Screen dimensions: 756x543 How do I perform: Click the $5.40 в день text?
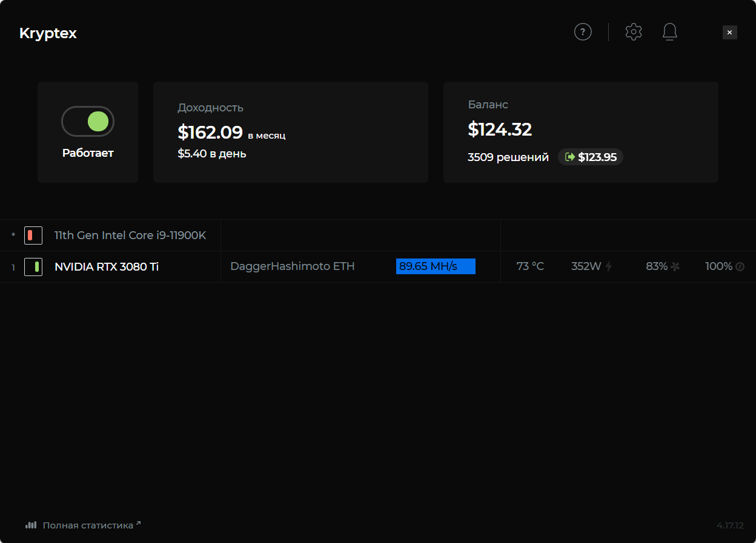(212, 154)
